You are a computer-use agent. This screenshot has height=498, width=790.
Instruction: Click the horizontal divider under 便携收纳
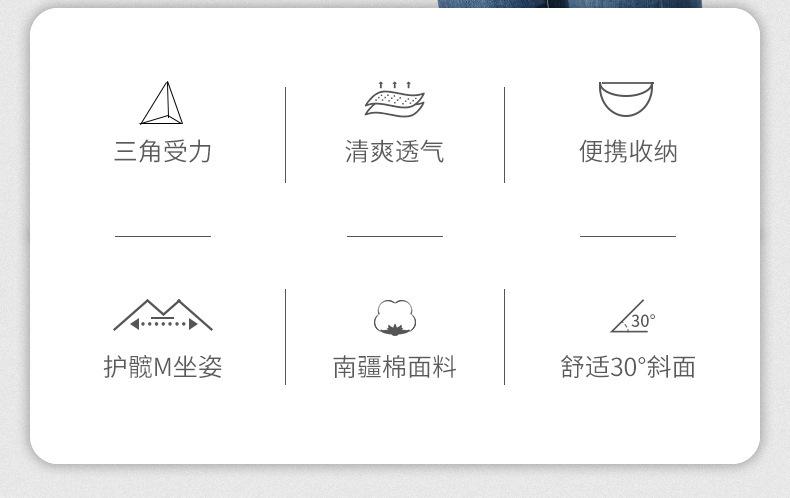coord(628,236)
